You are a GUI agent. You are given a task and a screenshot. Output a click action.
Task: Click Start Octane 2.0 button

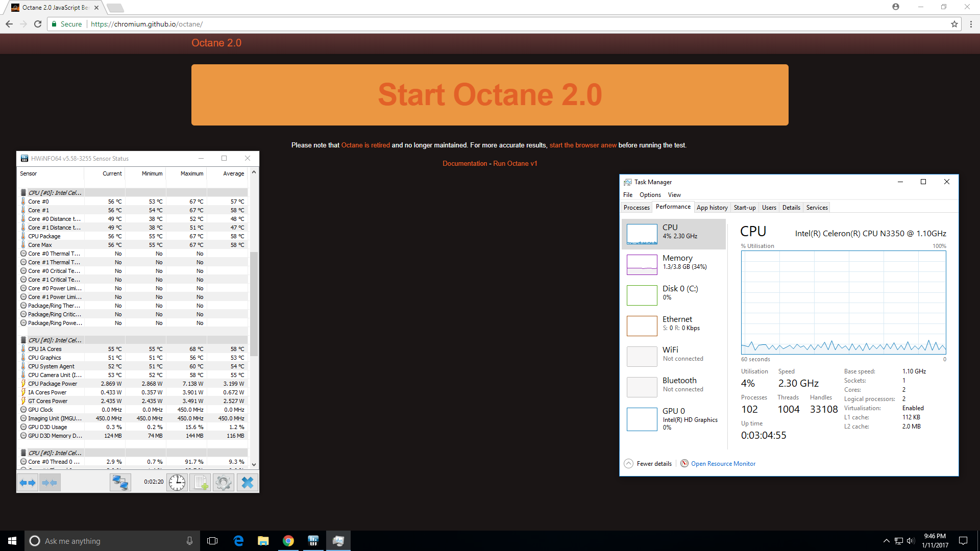tap(489, 95)
